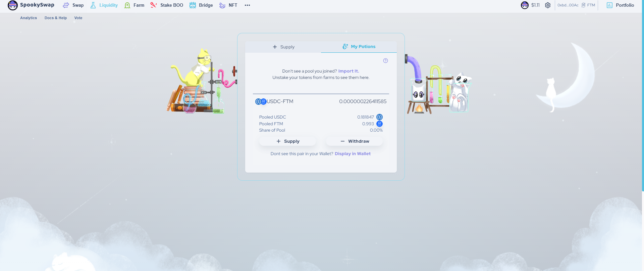Open the Portfolio page
The width and height of the screenshot is (644, 271).
[x=621, y=5]
